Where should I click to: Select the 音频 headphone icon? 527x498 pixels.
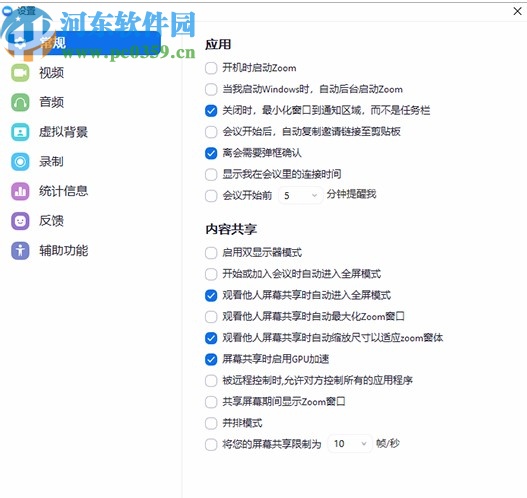[20, 102]
